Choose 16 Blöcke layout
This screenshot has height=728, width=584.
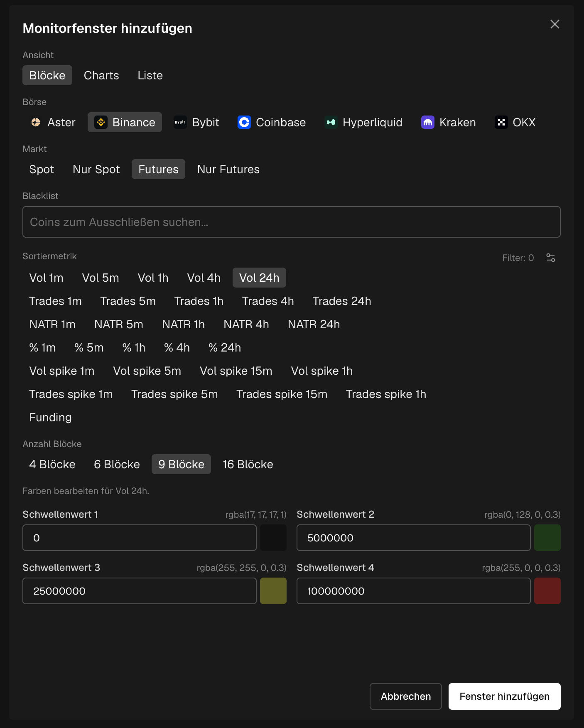pos(248,464)
